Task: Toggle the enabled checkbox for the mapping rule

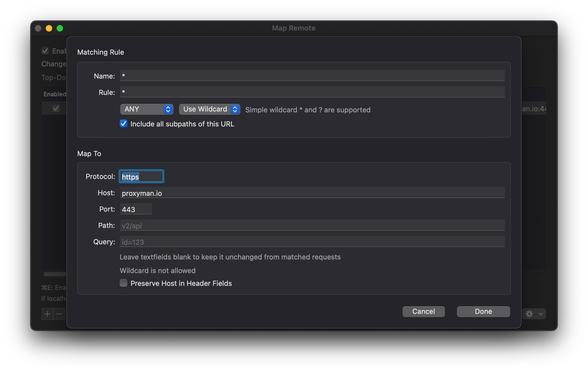Action: [56, 108]
